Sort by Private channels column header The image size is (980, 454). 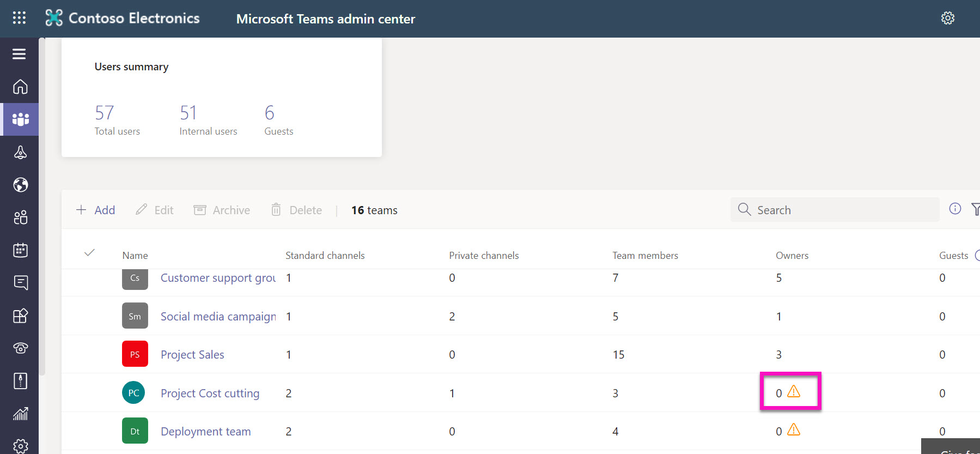point(484,256)
